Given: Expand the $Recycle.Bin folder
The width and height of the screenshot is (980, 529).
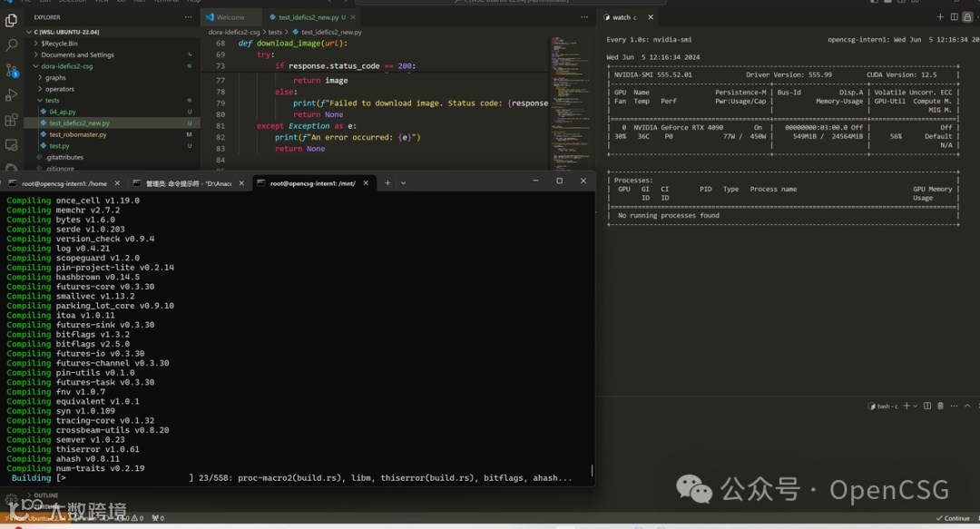Looking at the screenshot, I should point(59,44).
